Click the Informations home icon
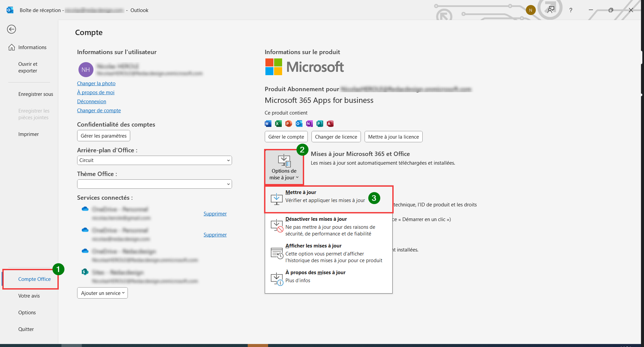Image resolution: width=644 pixels, height=347 pixels. pyautogui.click(x=12, y=47)
